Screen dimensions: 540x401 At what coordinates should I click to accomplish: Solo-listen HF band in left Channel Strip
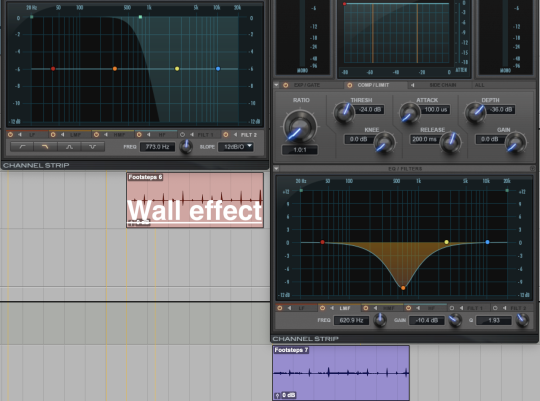coord(148,135)
